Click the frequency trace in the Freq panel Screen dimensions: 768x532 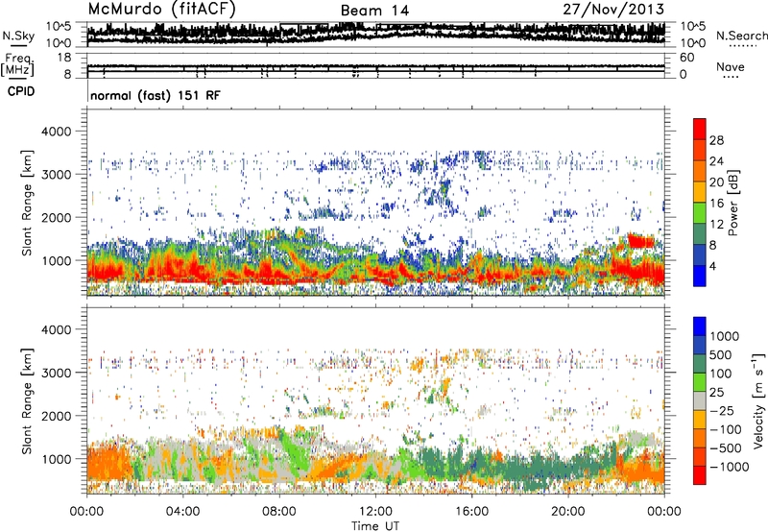click(376, 66)
